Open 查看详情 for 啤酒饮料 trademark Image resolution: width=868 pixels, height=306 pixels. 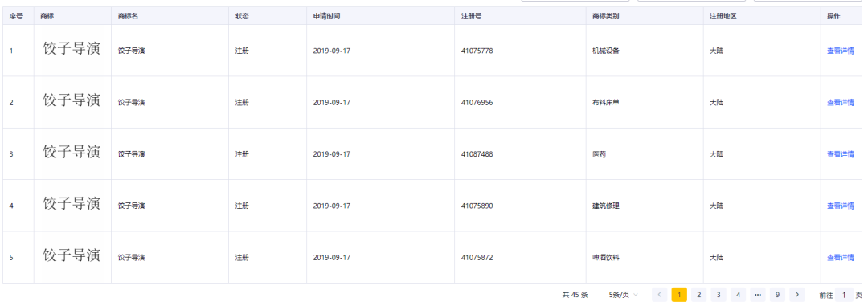click(841, 257)
